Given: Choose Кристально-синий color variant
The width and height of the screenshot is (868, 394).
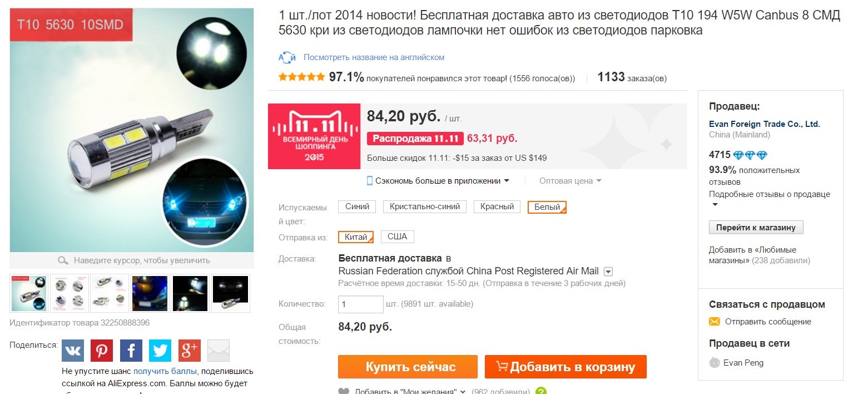Looking at the screenshot, I should tap(425, 206).
